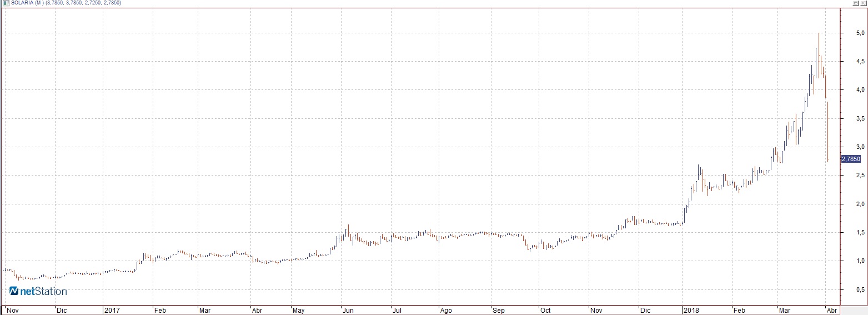This screenshot has height=315, width=868.
Task: Select the current price label 2,7850
Action: point(851,159)
